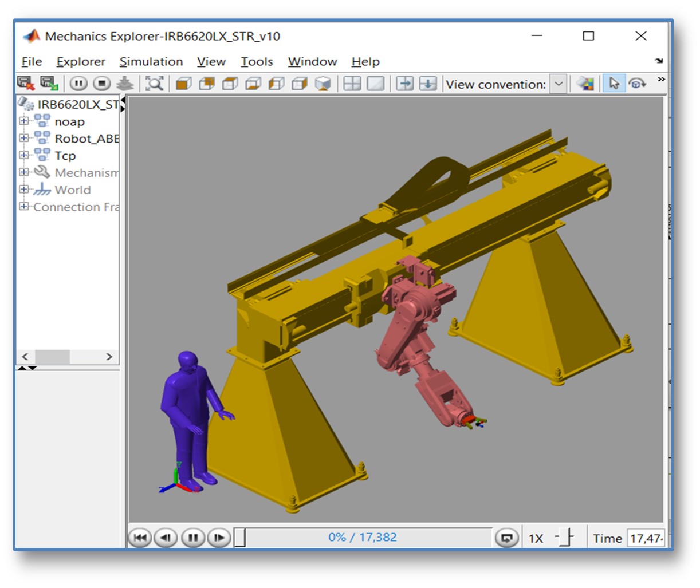Zoom to fit the model in view
Screen dimensions: 700x588
[155, 84]
